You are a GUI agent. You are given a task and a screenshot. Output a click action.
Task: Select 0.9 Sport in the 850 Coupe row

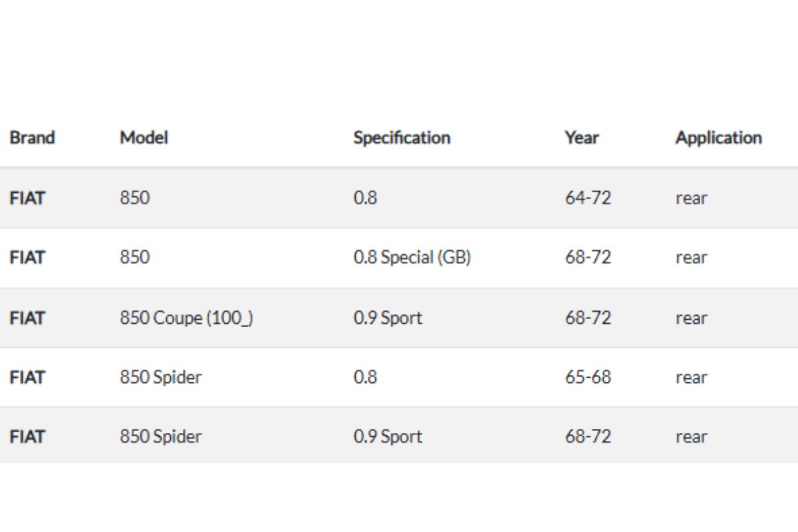pyautogui.click(x=388, y=318)
